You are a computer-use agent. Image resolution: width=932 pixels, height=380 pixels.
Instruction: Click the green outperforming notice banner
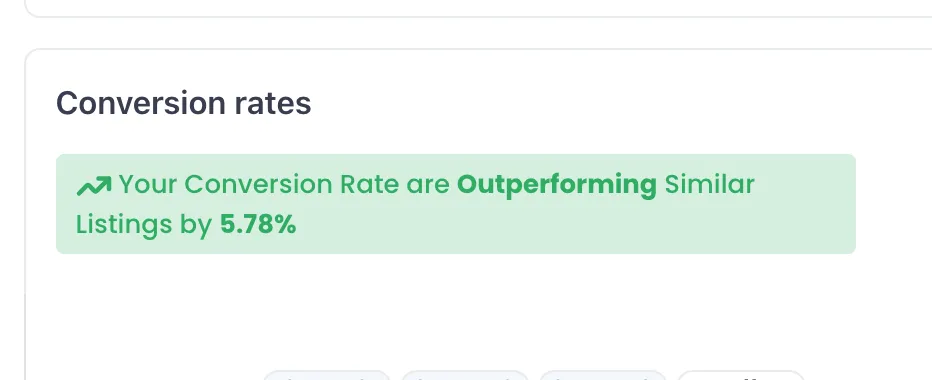pos(456,204)
